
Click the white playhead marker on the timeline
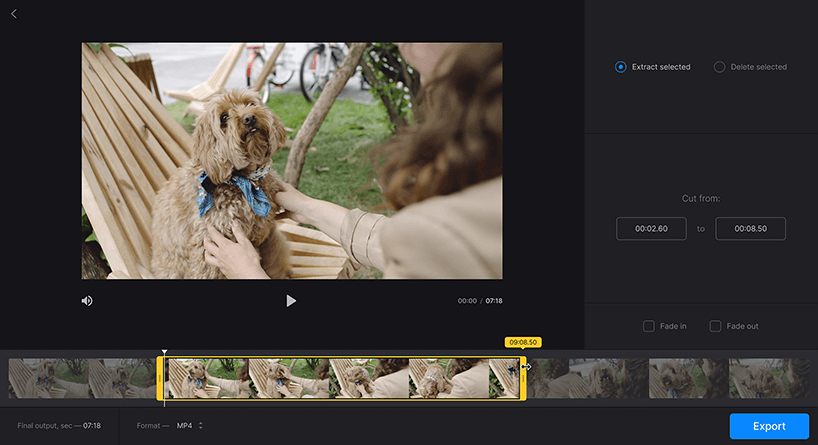click(x=165, y=353)
